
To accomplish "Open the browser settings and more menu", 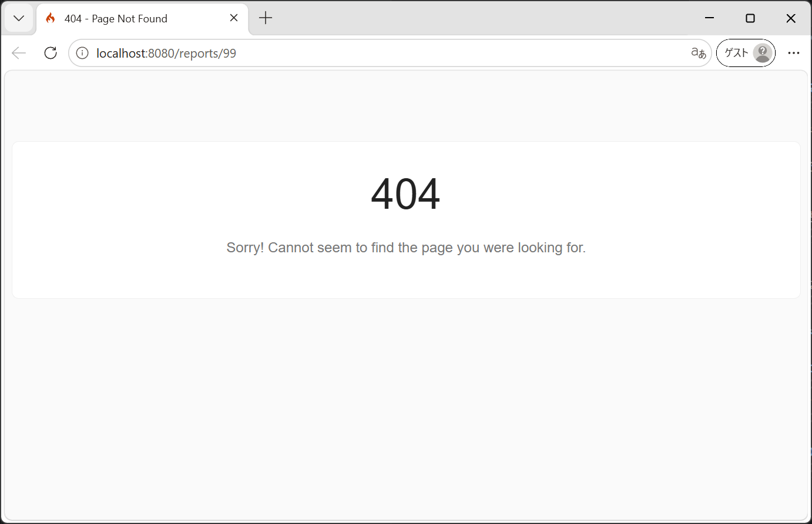I will click(794, 53).
